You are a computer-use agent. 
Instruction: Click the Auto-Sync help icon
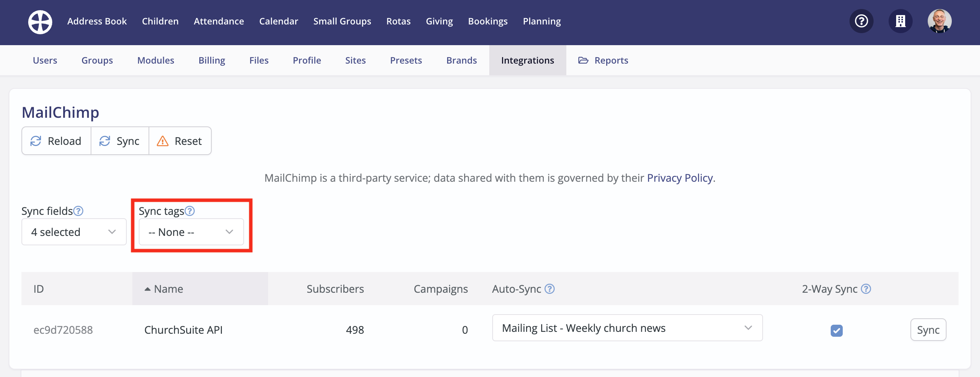point(549,289)
